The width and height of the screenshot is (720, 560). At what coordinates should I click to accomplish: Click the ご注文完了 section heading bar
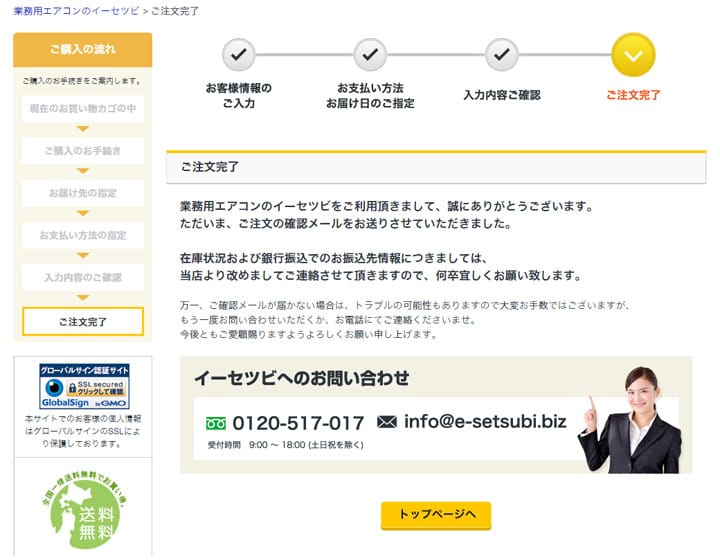point(436,167)
